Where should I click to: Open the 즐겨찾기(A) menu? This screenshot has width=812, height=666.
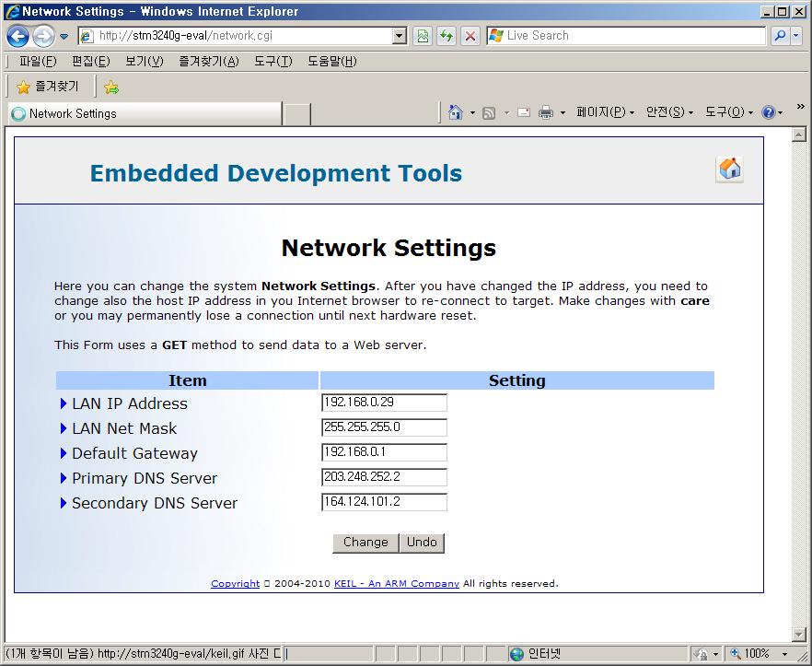pyautogui.click(x=208, y=62)
